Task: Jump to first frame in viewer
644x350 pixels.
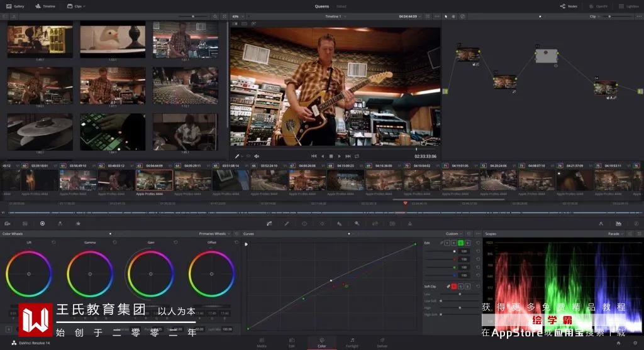Action: click(x=314, y=156)
